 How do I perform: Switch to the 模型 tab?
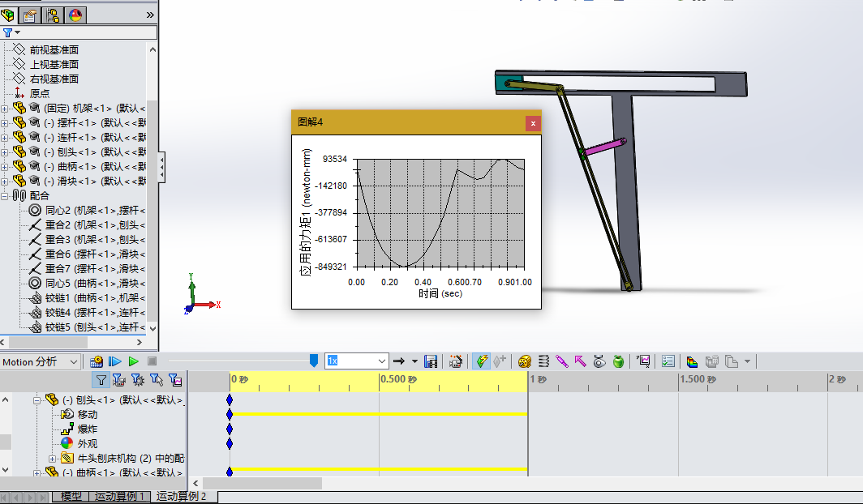(71, 497)
